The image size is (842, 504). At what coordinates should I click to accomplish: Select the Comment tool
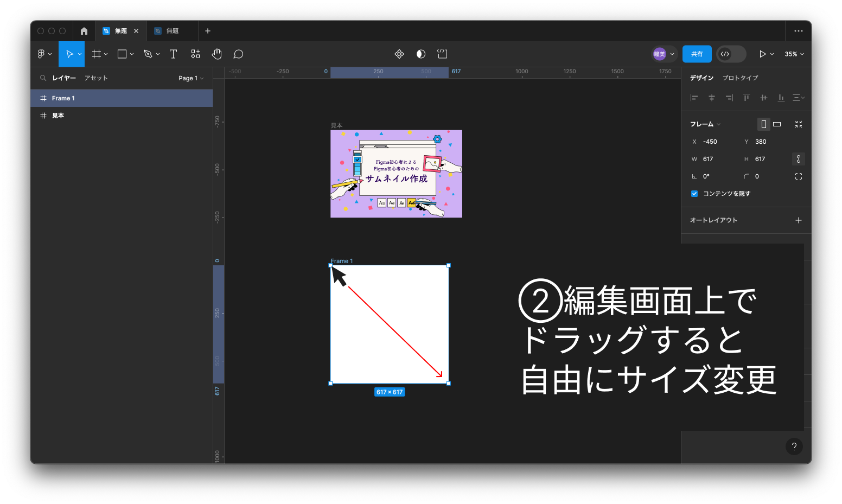(x=238, y=54)
